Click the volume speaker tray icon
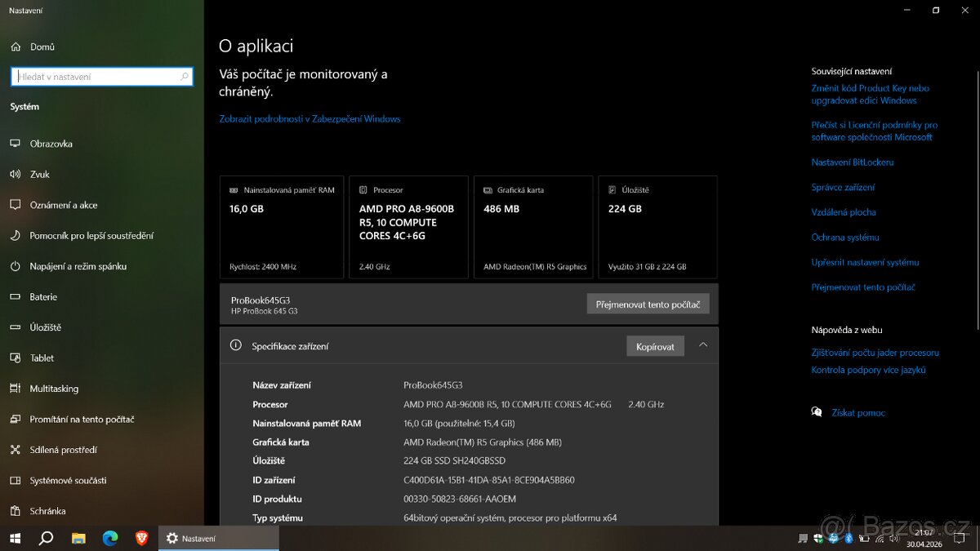This screenshot has width=980, height=551. point(893,538)
